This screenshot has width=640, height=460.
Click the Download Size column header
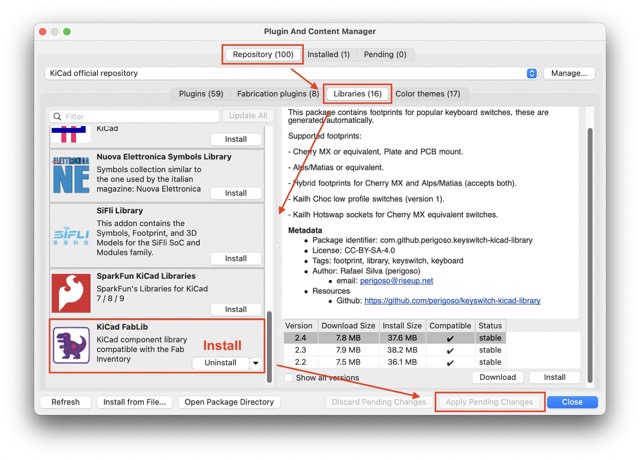348,326
